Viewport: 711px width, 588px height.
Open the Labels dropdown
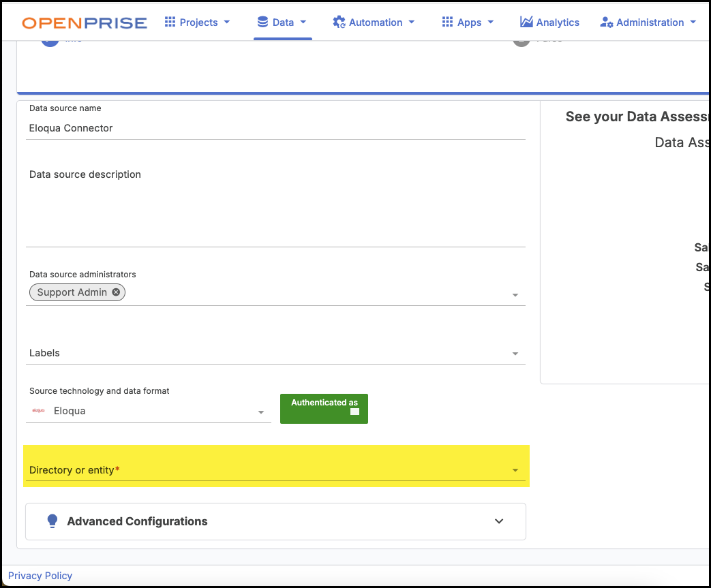point(275,353)
